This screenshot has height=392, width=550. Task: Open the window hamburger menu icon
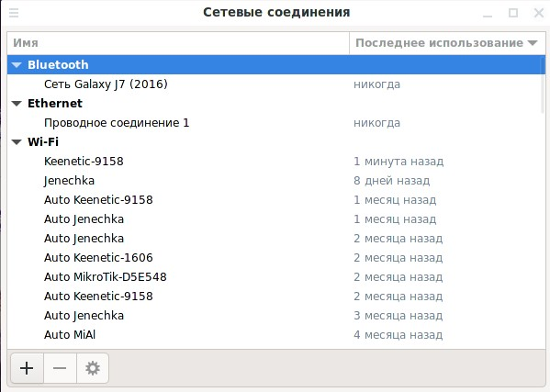pos(14,13)
